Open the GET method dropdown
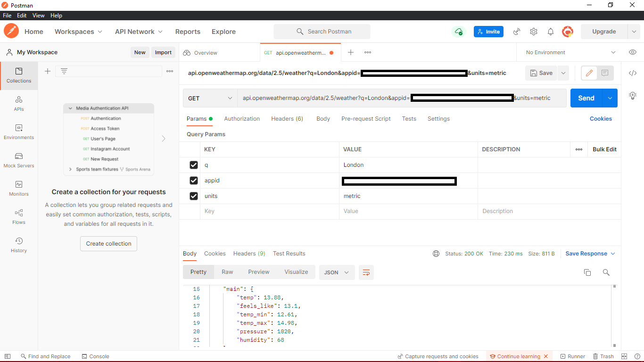Image resolution: width=644 pixels, height=362 pixels. pos(210,98)
